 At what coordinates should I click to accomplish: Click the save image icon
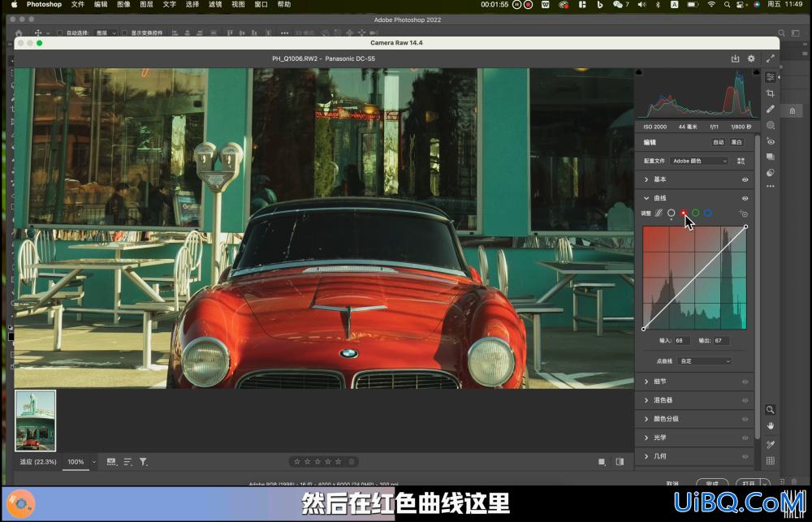735,58
